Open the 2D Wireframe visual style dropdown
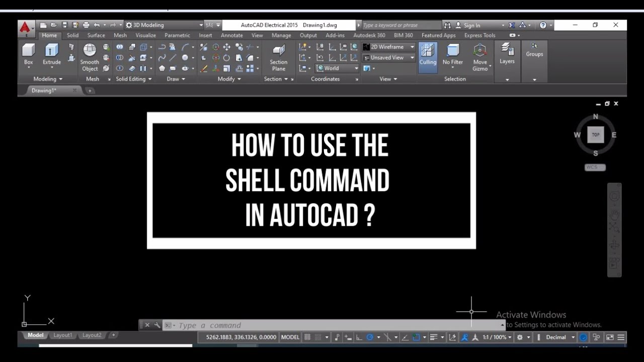The height and width of the screenshot is (362, 644). (388, 47)
